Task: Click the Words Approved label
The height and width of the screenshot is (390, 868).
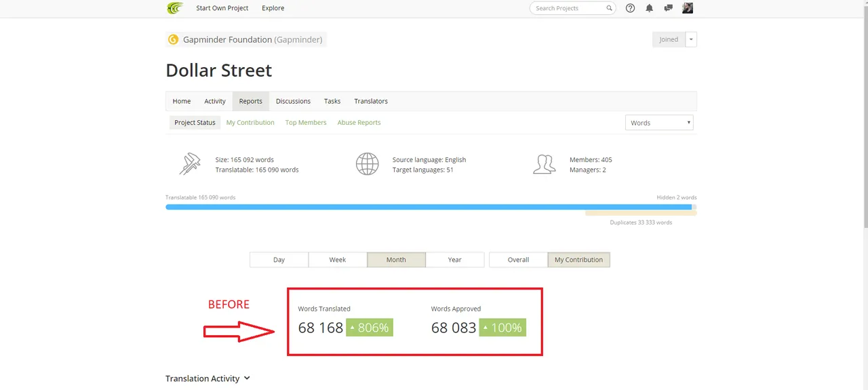Action: click(456, 309)
